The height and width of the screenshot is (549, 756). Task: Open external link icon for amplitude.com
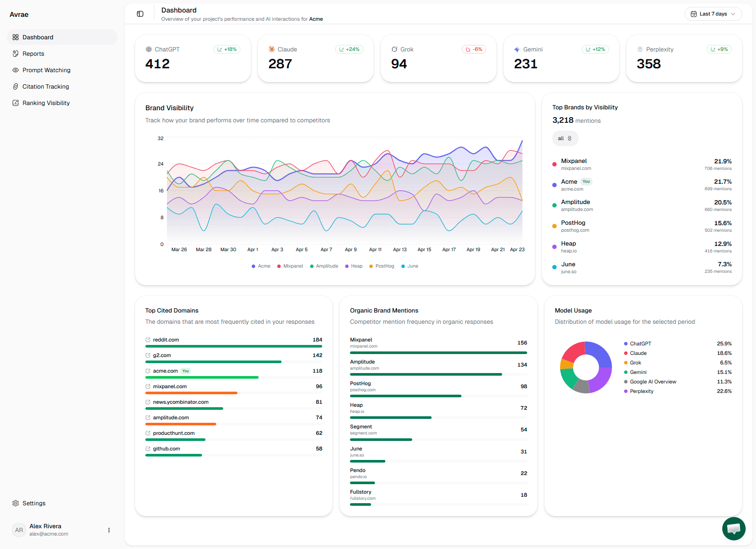[x=148, y=418]
